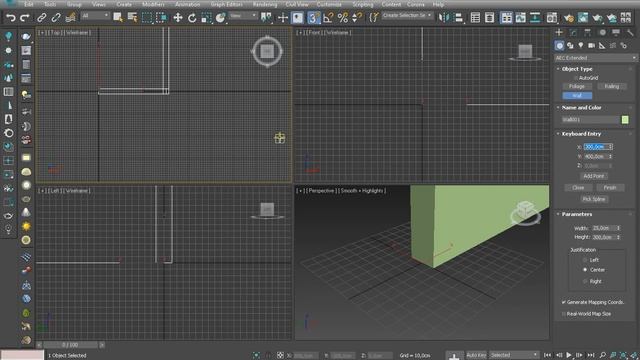Select the Cameras category icon
This screenshot has height=360, width=640.
click(591, 45)
